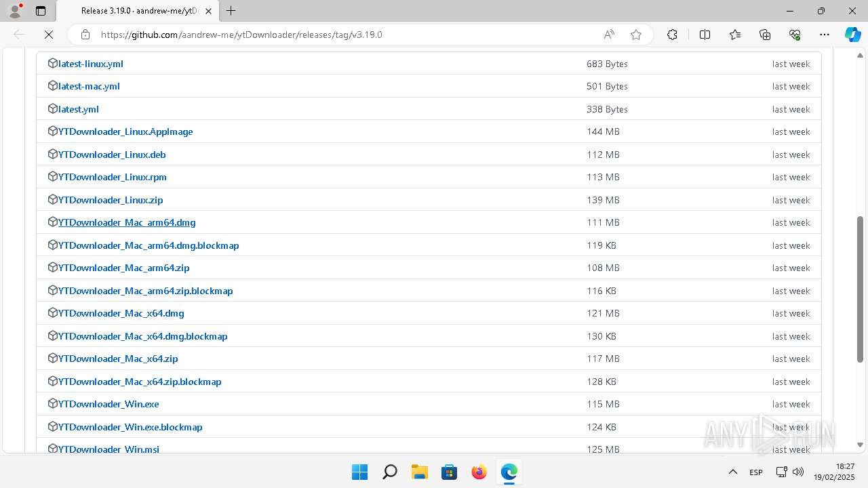
Task: View site information lock icon
Action: [85, 35]
